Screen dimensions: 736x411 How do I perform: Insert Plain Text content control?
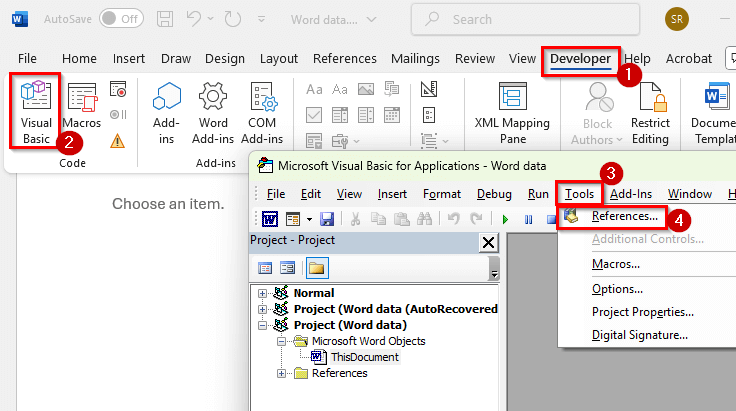pyautogui.click(x=339, y=89)
